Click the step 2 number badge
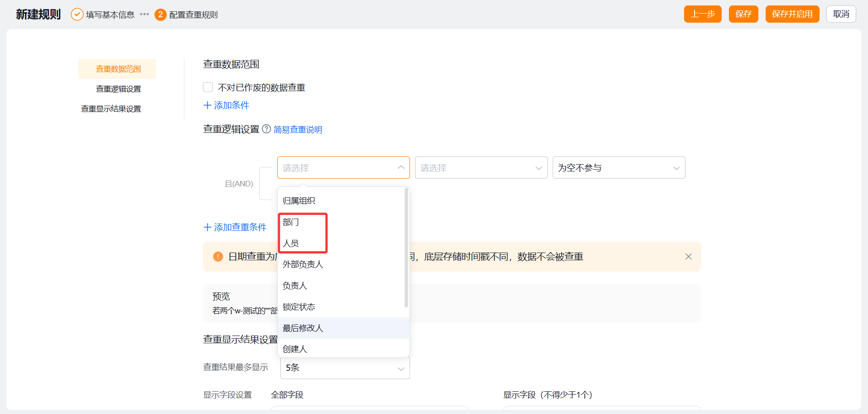 pos(160,15)
